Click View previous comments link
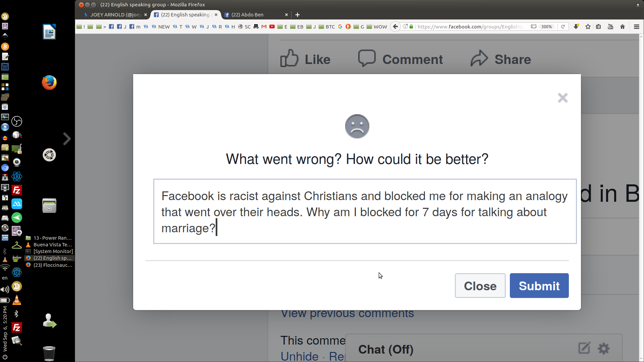Viewport: 644px width, 362px height. (347, 314)
